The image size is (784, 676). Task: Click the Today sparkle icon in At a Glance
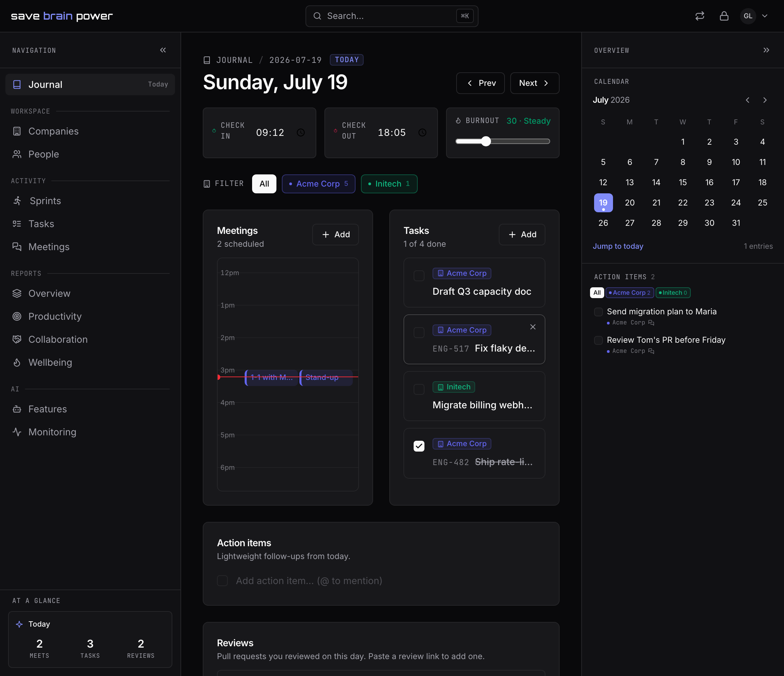pyautogui.click(x=19, y=624)
